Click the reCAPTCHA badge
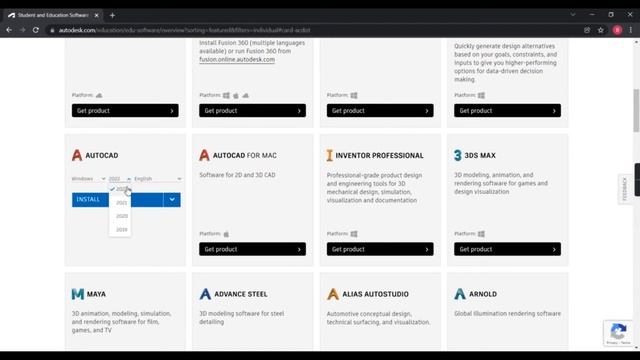 coord(618,333)
